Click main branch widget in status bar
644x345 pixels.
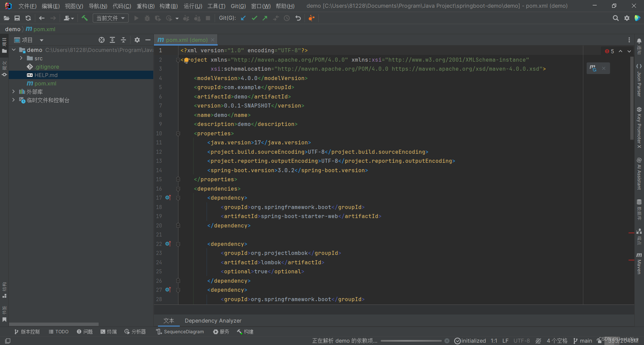click(583, 341)
